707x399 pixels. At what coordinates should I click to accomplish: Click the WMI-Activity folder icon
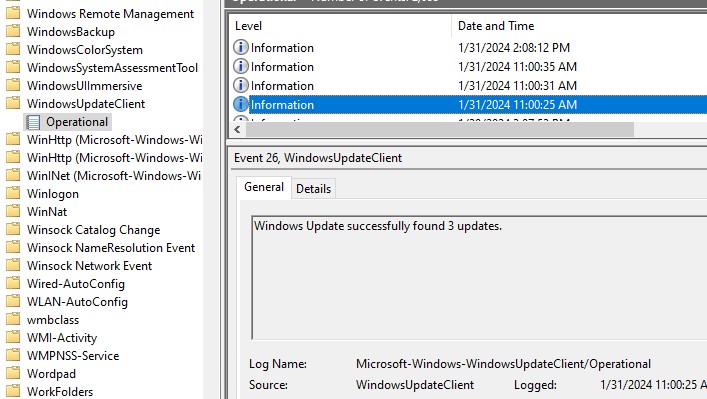click(13, 338)
